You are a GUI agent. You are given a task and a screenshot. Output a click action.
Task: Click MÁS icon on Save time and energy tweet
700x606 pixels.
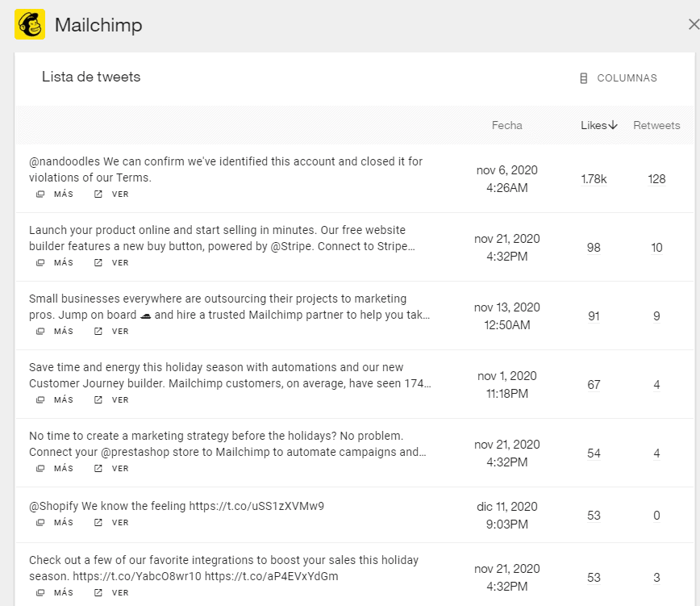[40, 400]
